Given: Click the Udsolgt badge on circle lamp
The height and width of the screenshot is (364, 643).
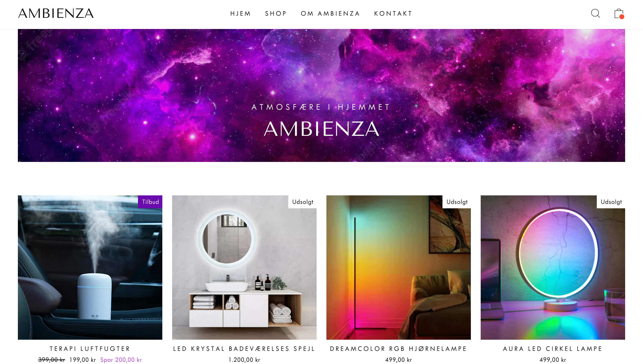Looking at the screenshot, I should coord(611,202).
